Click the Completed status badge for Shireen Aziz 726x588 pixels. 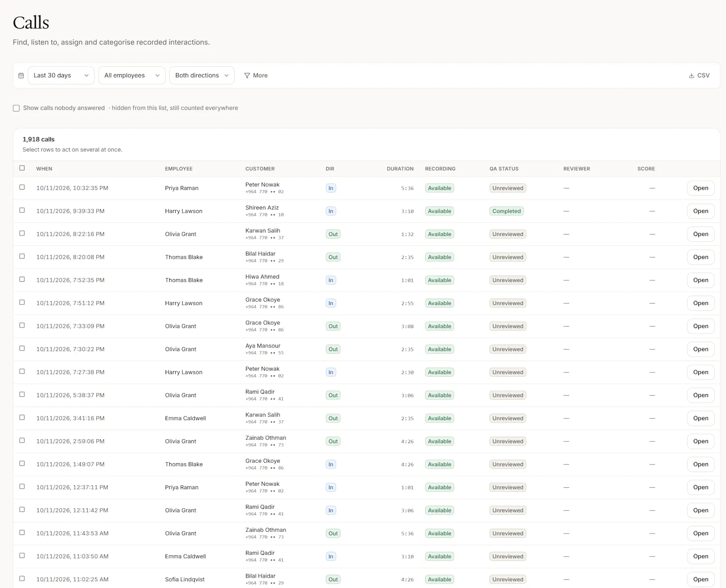tap(506, 211)
